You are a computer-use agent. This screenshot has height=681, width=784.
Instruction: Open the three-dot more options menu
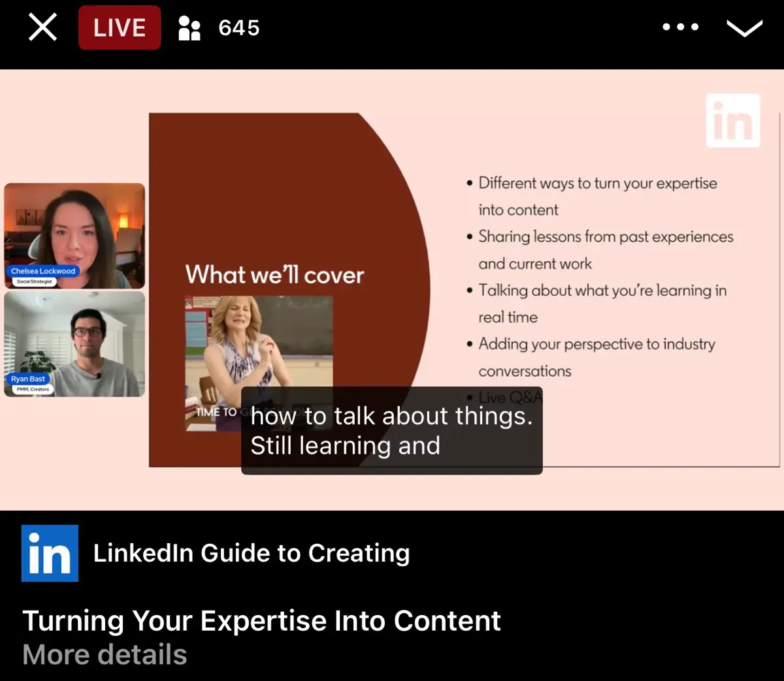681,27
